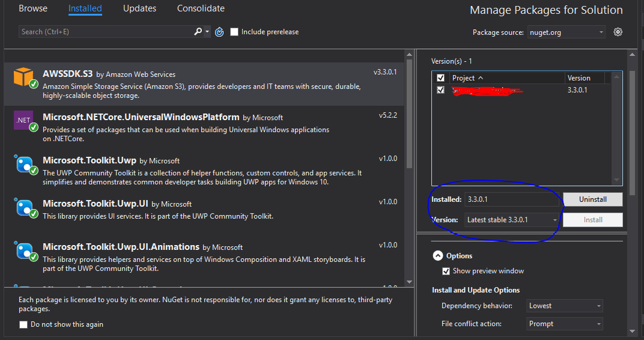Toggle the Do not show this again checkbox
This screenshot has height=340, width=644.
coord(23,324)
